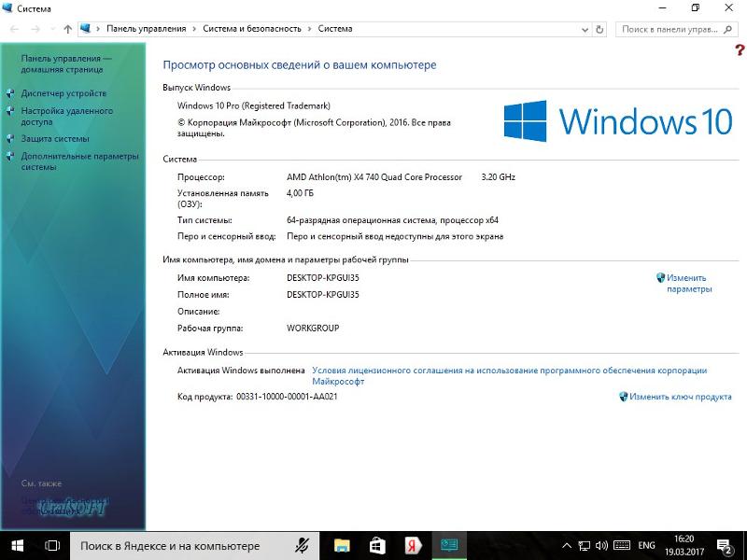
Task: Open help with red question mark
Action: [740, 49]
